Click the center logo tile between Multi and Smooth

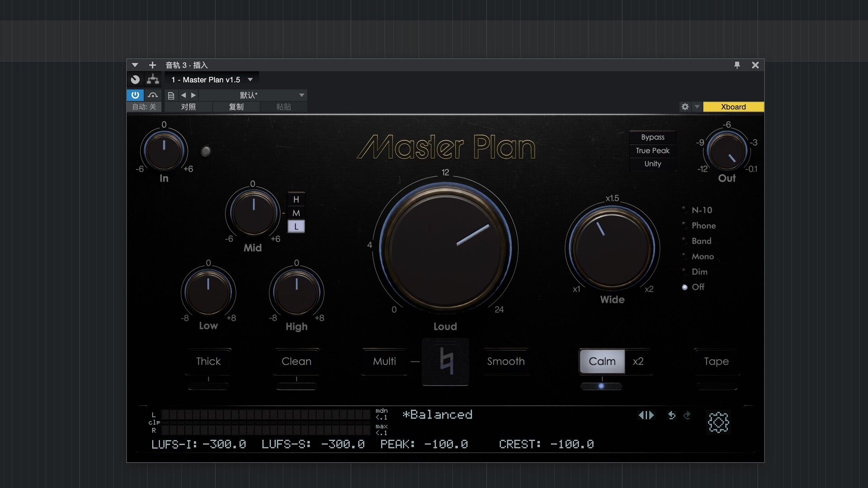[x=445, y=362]
